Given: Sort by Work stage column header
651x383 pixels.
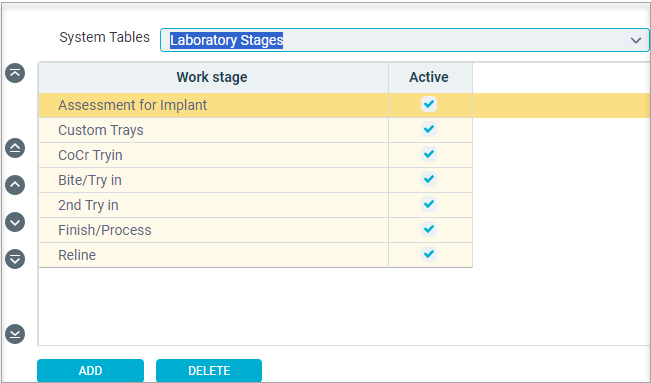Looking at the screenshot, I should (x=213, y=78).
